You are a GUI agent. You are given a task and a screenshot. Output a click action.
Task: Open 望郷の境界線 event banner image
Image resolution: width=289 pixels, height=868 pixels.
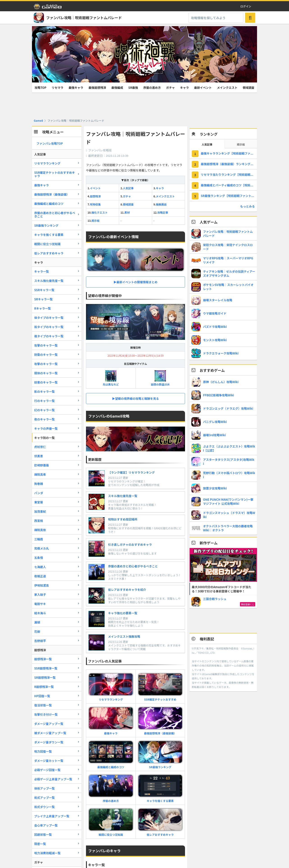[135, 322]
